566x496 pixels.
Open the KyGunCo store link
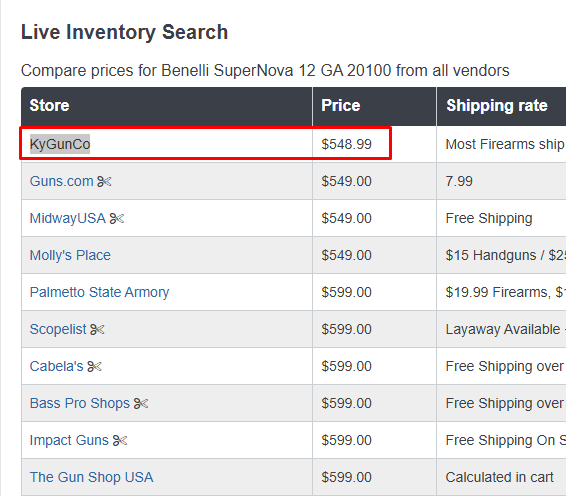(60, 144)
